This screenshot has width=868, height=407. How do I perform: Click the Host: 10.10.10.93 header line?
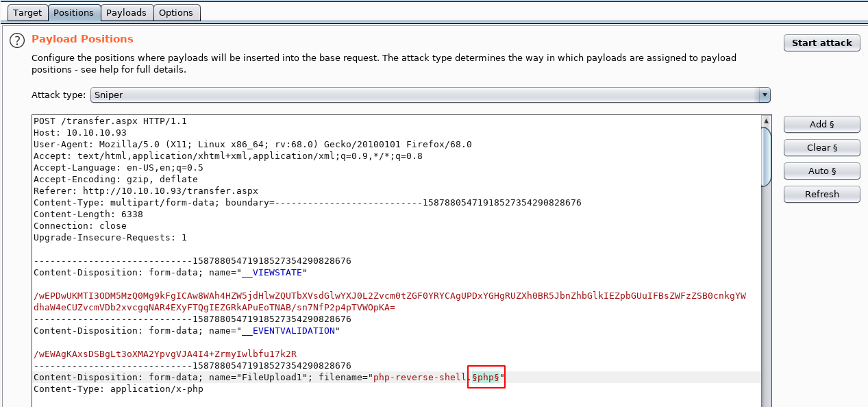[80, 133]
